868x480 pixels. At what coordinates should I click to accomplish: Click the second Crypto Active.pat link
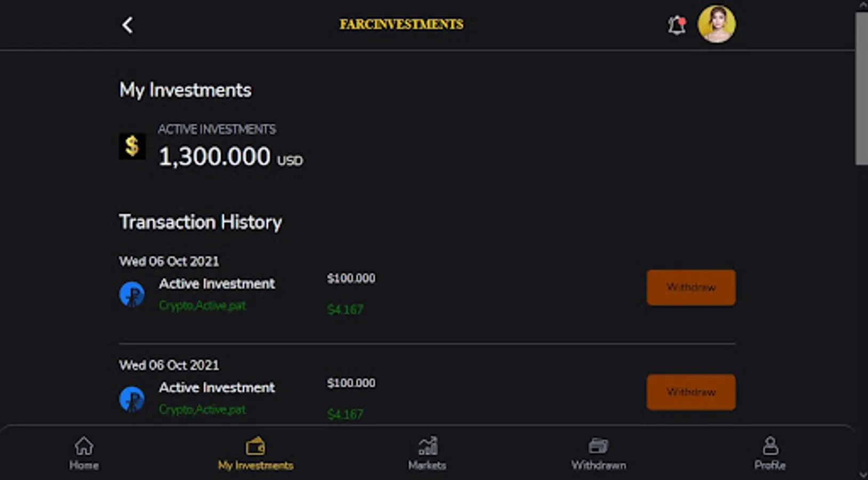coord(202,410)
